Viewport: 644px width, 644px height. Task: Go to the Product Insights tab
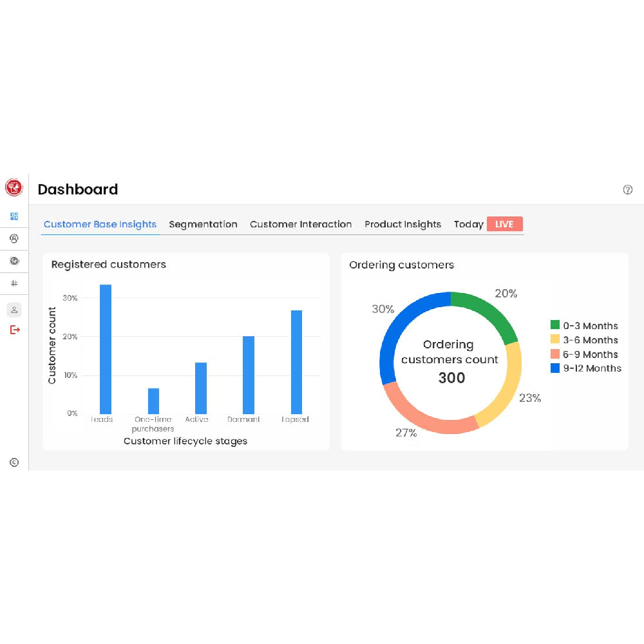pos(403,224)
